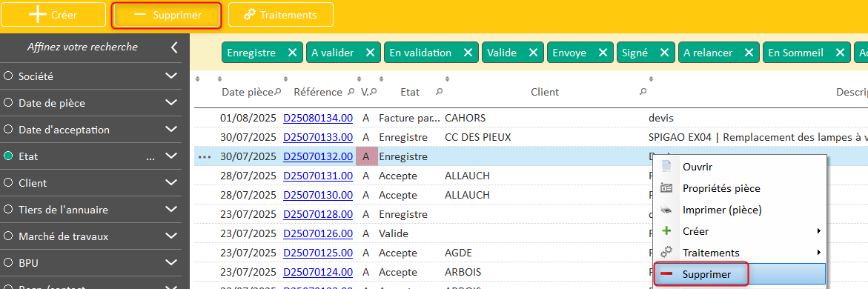
Task: Expand the Date d'acceptation filter section
Action: (172, 130)
